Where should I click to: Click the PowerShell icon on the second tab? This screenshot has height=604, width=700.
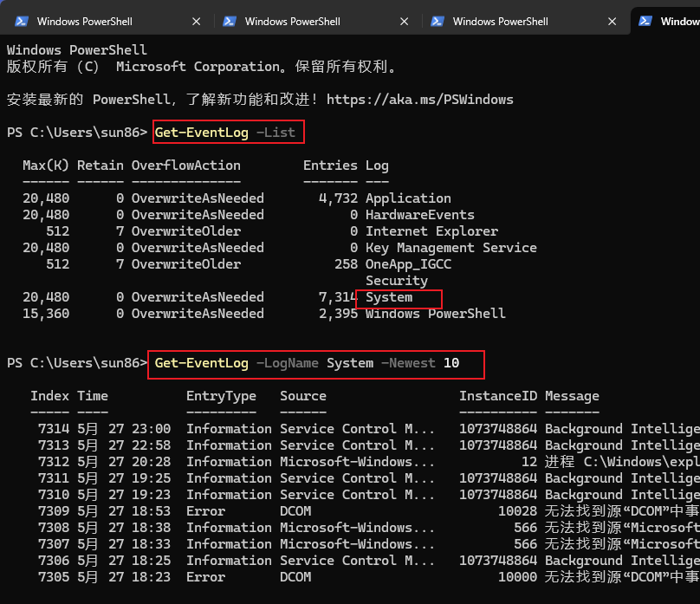click(x=230, y=21)
